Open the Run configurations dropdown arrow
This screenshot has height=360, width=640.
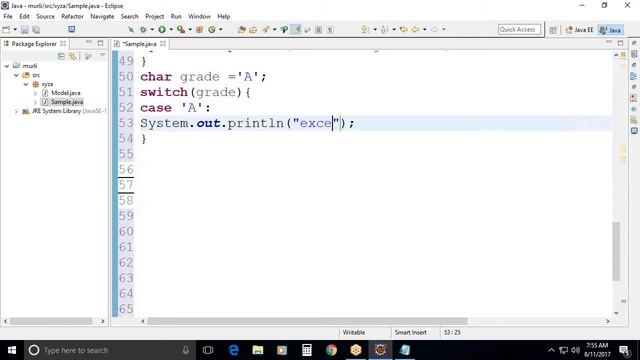tap(171, 29)
